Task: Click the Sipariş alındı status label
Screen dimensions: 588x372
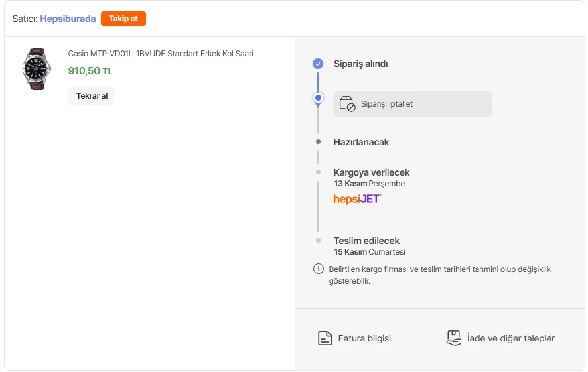Action: pyautogui.click(x=360, y=64)
